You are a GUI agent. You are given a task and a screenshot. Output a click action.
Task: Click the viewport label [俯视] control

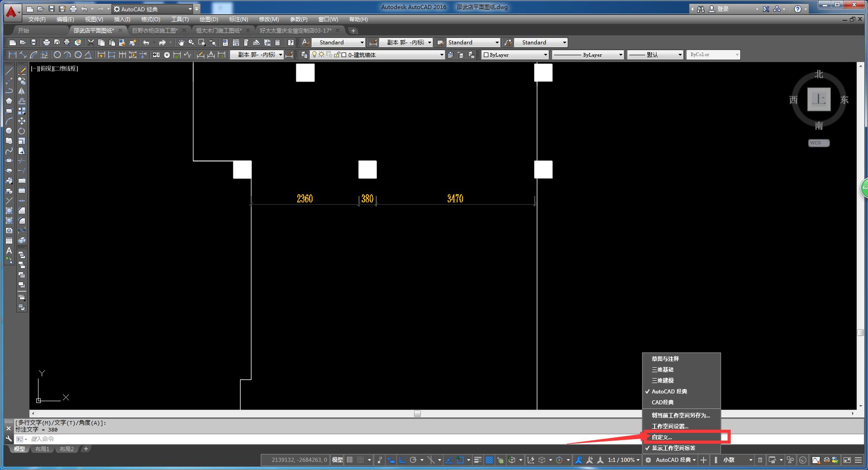tap(47, 68)
